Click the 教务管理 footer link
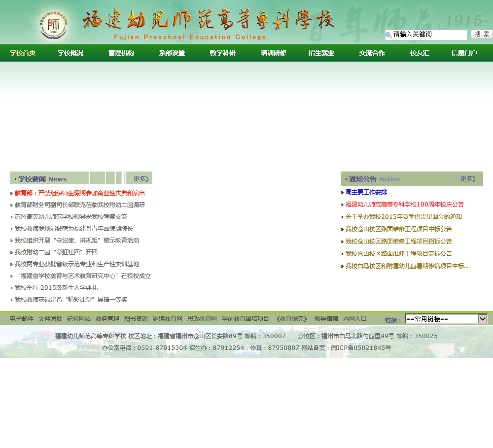The image size is (493, 448). 107,319
